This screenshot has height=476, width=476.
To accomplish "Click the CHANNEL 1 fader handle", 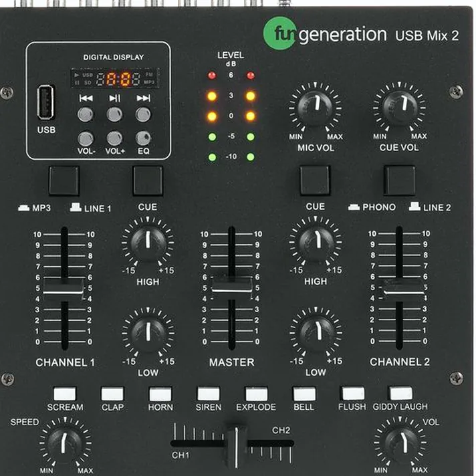I will [63, 289].
